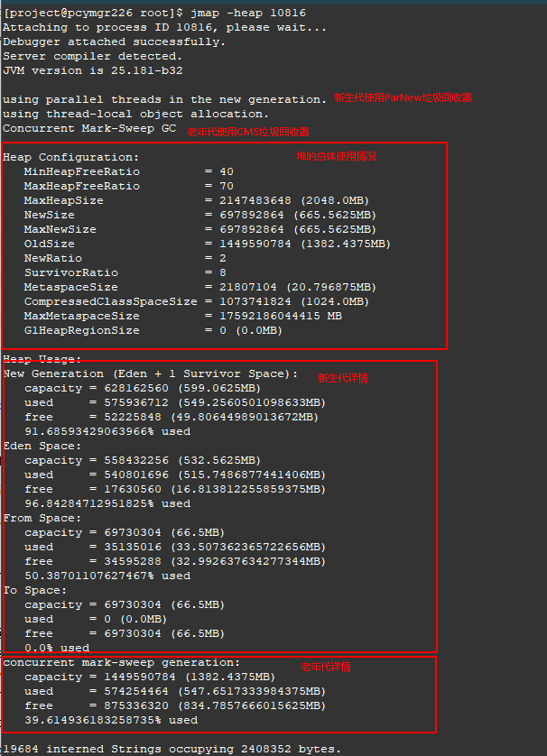Click the interned Strings summary line
This screenshot has width=547, height=756.
click(172, 749)
